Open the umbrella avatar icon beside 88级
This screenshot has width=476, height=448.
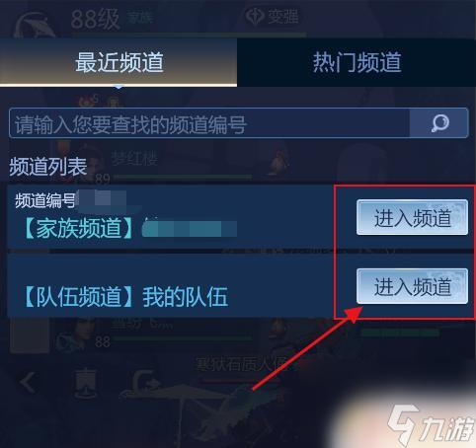35,26
